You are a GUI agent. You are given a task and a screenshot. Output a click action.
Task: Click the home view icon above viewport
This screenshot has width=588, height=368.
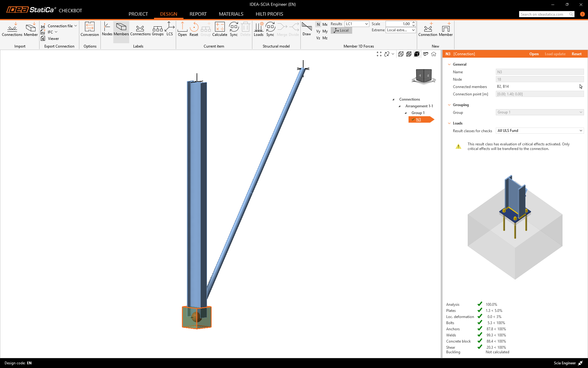(434, 54)
